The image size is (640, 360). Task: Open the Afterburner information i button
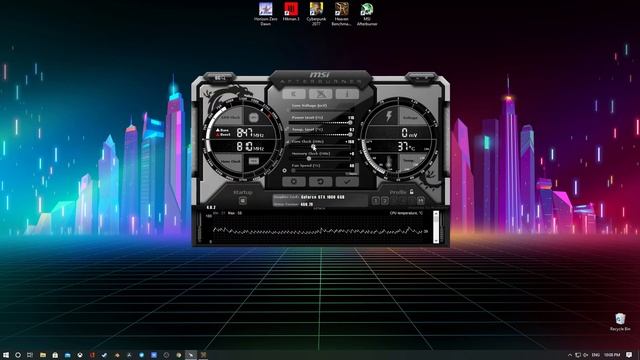pos(347,94)
